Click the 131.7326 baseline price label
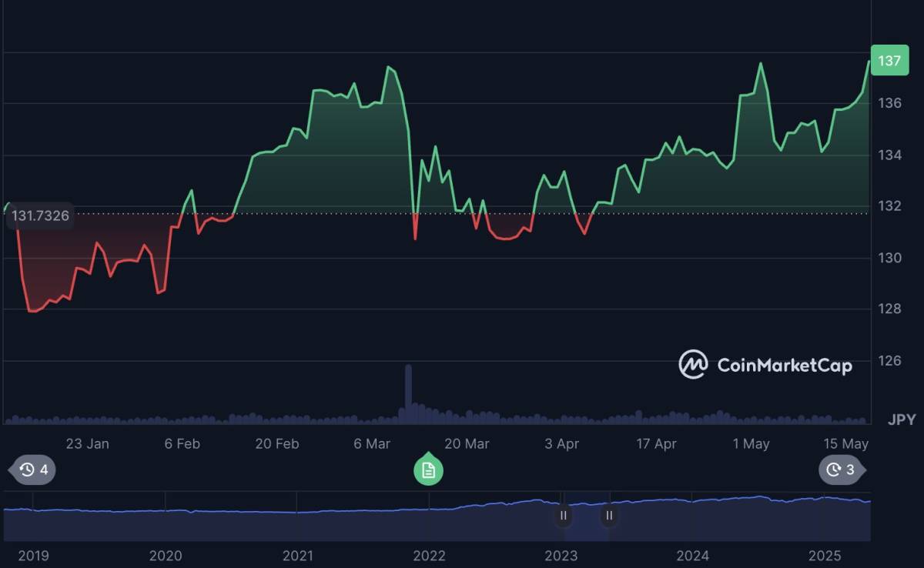 pyautogui.click(x=39, y=216)
